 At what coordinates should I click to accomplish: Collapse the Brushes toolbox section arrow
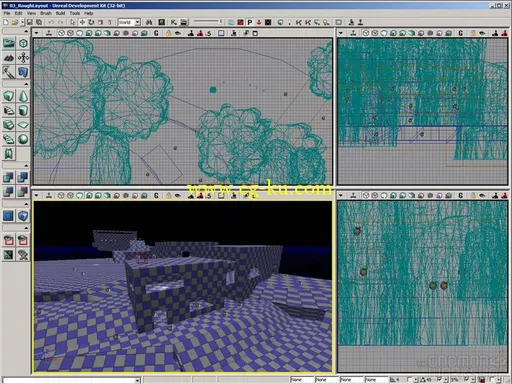coord(26,84)
